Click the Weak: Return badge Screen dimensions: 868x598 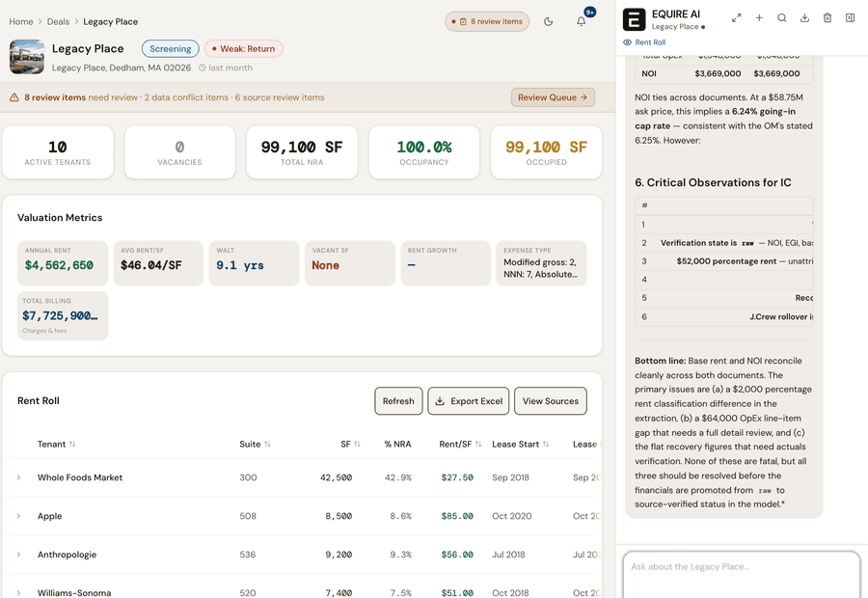[244, 49]
